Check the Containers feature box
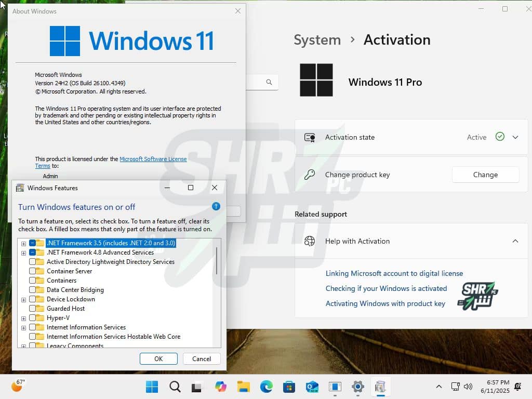The image size is (532, 399). pos(33,280)
